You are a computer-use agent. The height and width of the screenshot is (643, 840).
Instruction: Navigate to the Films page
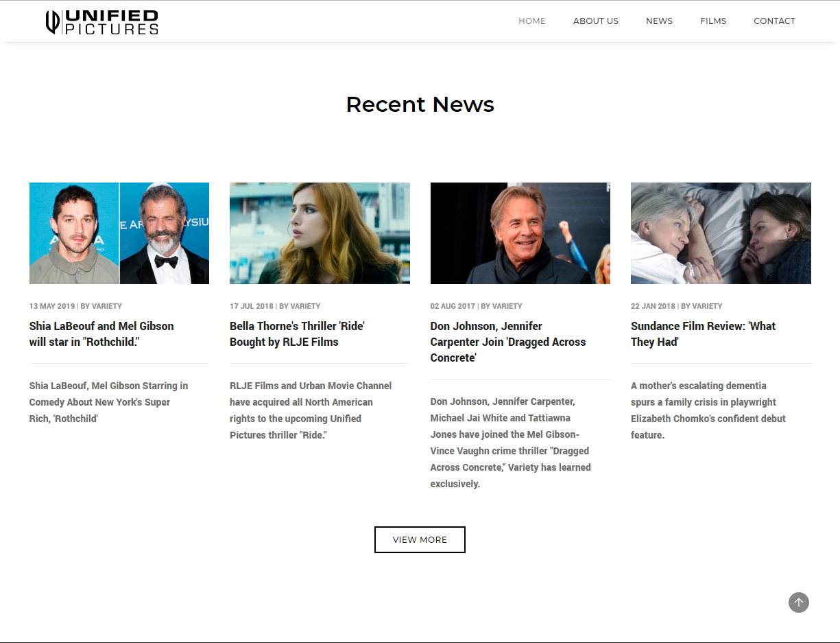coord(712,21)
